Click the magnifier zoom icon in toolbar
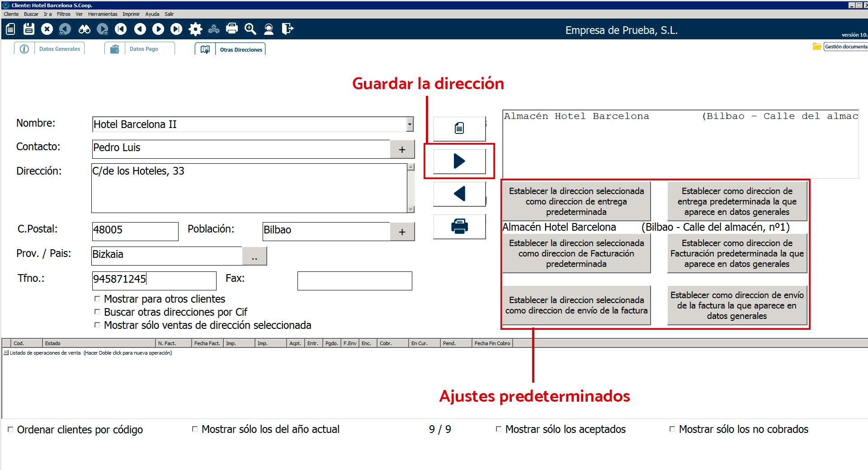 point(250,29)
